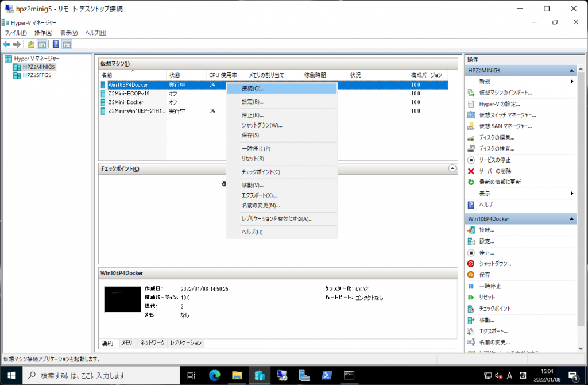Select the 要約 tab

[107, 344]
